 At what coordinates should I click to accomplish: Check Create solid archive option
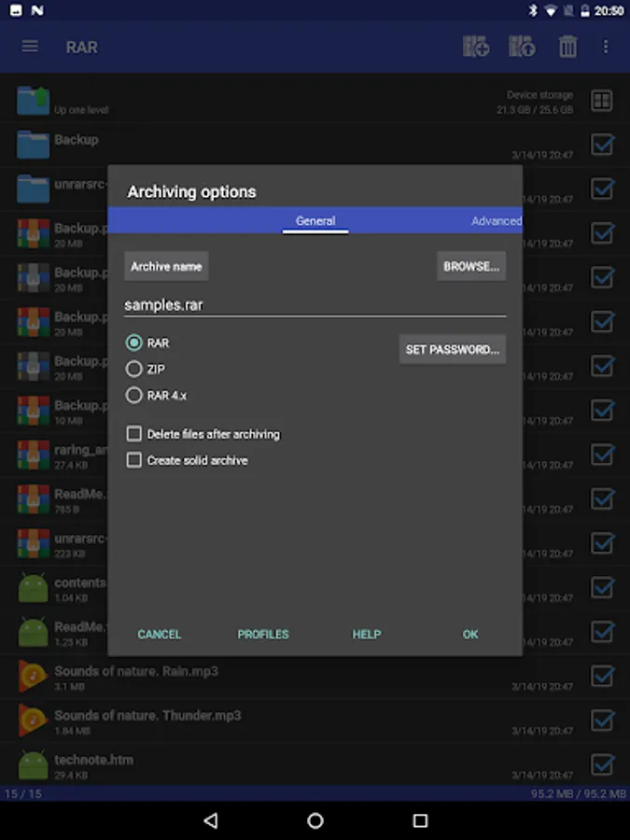pos(133,459)
